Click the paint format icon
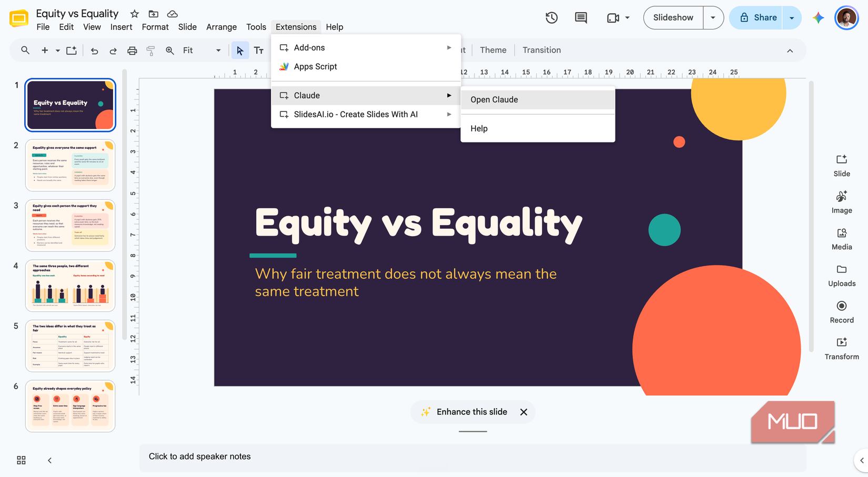This screenshot has width=868, height=477. [x=150, y=50]
